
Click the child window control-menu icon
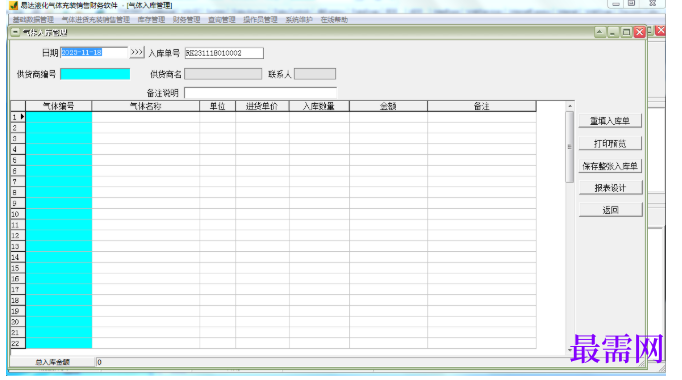point(15,32)
